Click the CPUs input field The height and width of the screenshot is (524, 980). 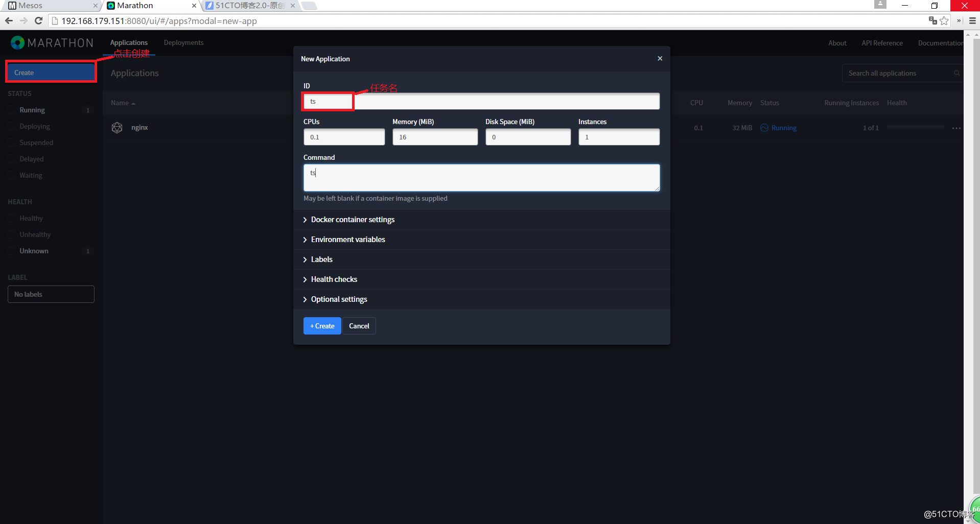tap(344, 137)
